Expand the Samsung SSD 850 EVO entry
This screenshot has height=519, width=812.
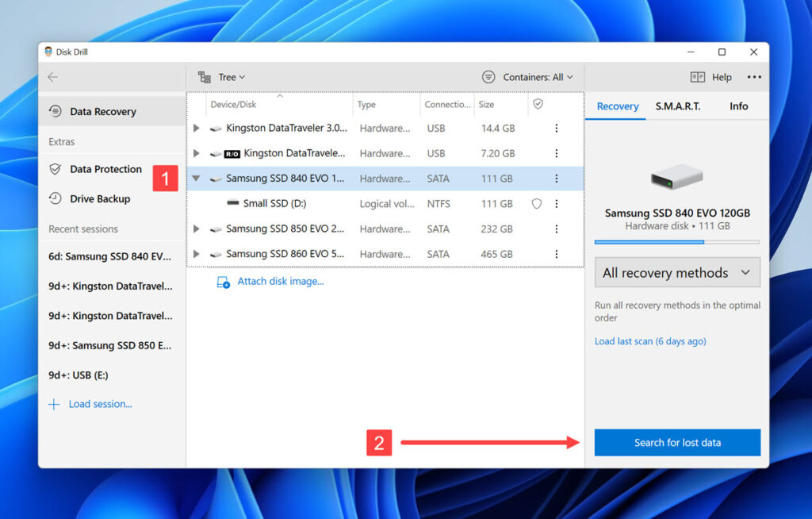pos(195,229)
